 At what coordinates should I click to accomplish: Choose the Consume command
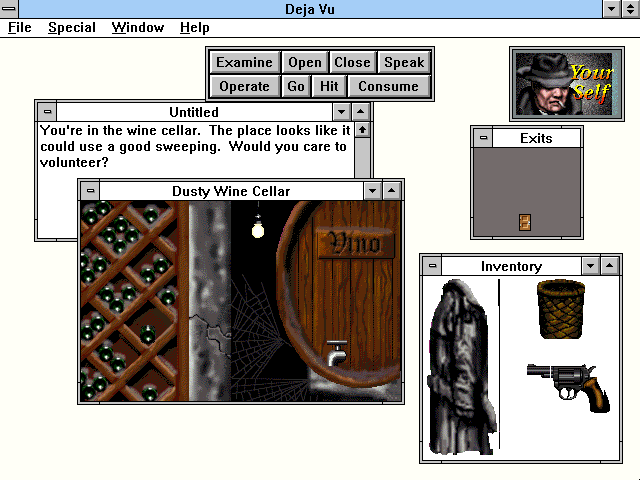pos(388,87)
